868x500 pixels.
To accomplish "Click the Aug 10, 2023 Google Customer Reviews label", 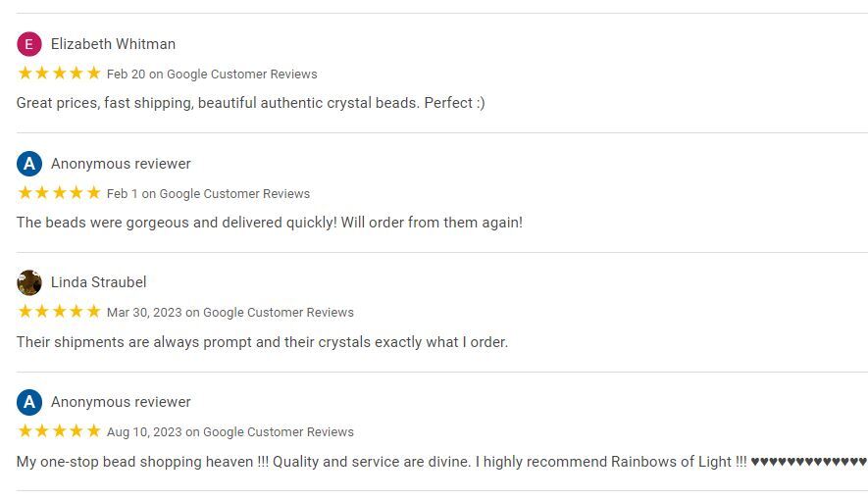I will pyautogui.click(x=230, y=432).
